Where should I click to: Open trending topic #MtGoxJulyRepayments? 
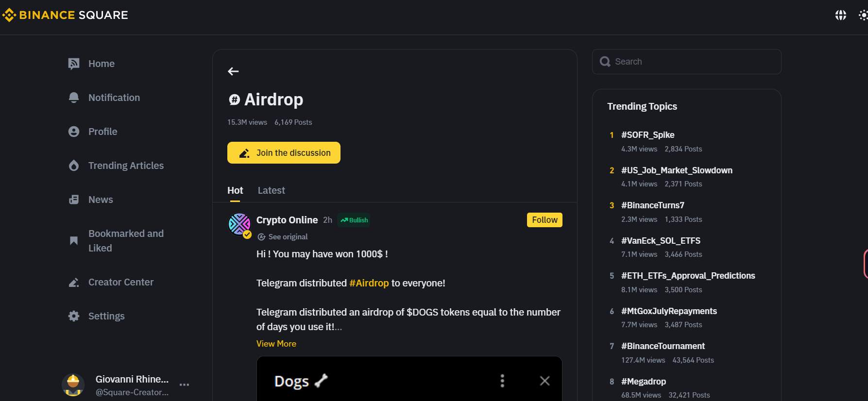click(x=669, y=311)
